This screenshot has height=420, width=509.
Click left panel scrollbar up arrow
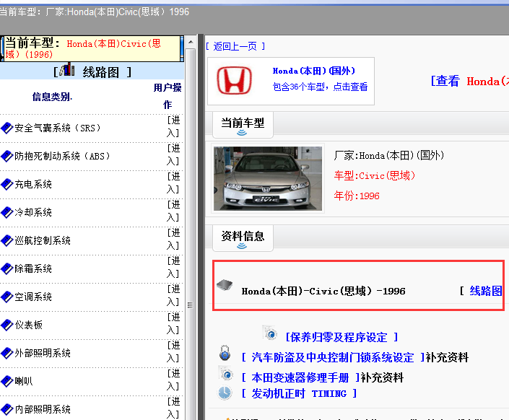[x=191, y=42]
